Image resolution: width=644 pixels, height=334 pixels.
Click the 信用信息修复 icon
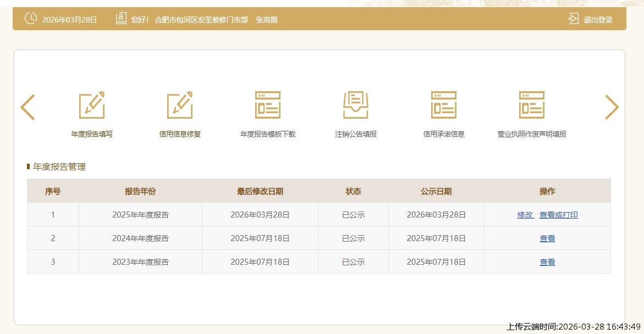tap(180, 105)
